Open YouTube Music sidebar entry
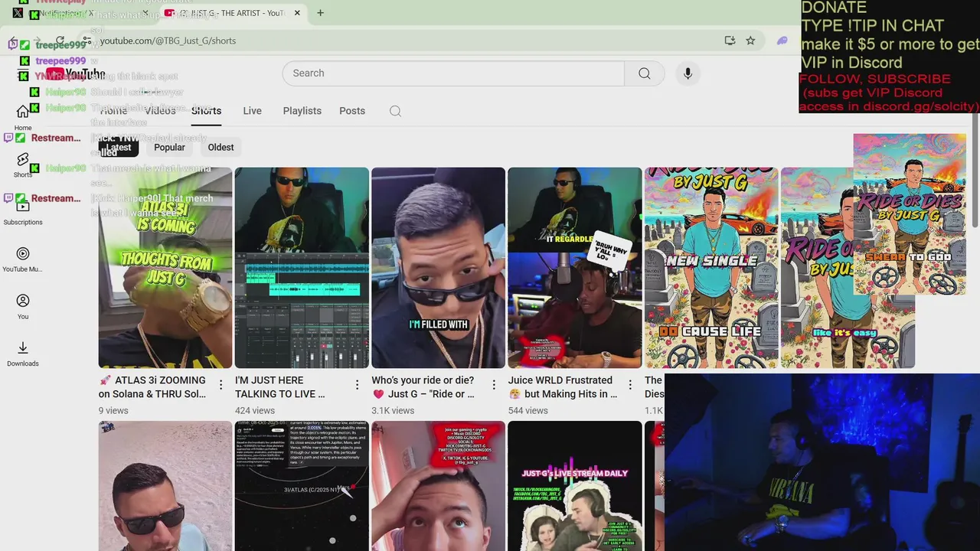 point(23,259)
